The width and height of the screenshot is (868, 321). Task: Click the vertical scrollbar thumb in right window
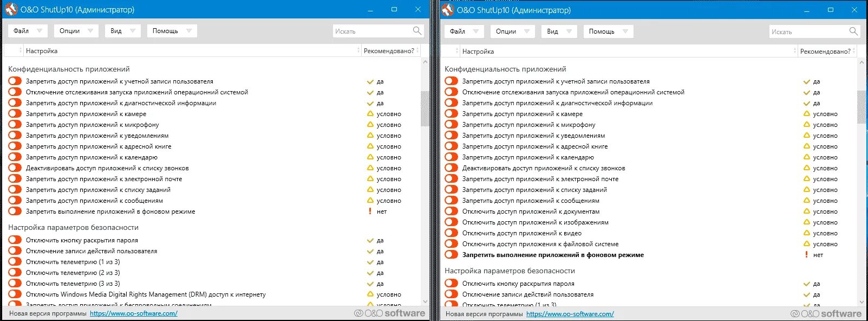pos(862,107)
